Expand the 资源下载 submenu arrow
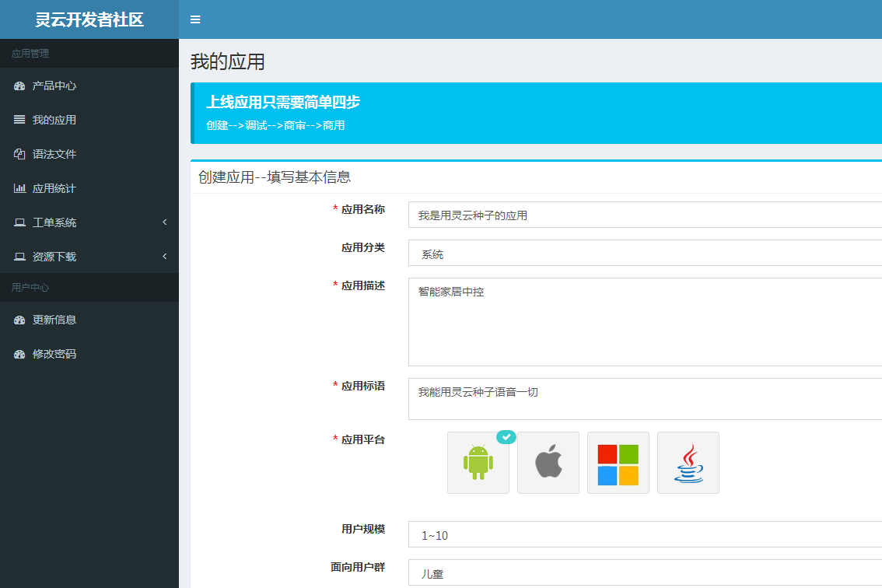The height and width of the screenshot is (588, 882). coord(165,257)
